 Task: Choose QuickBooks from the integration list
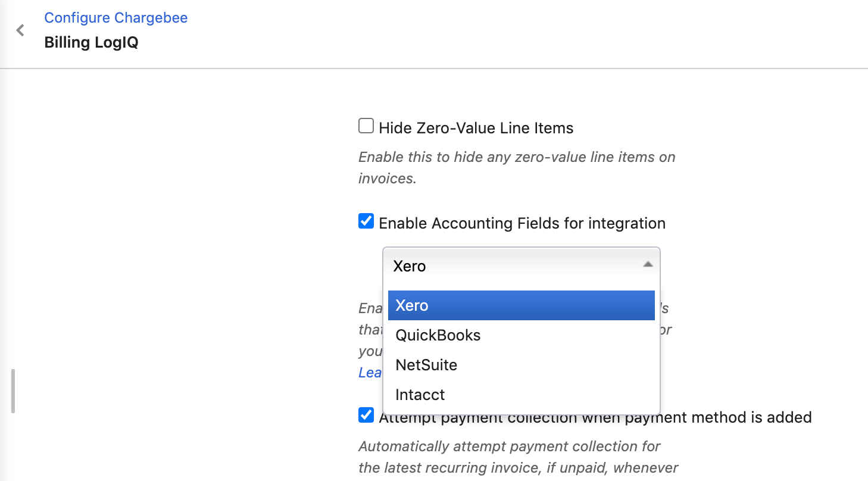click(x=438, y=335)
